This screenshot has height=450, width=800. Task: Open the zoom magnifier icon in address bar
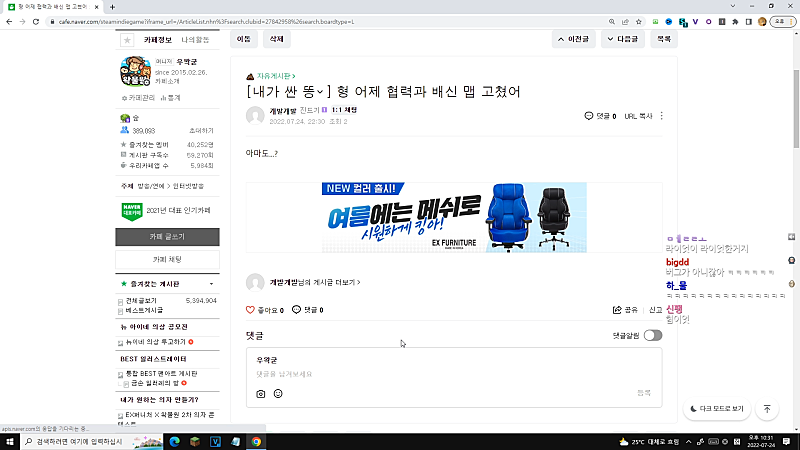[612, 22]
